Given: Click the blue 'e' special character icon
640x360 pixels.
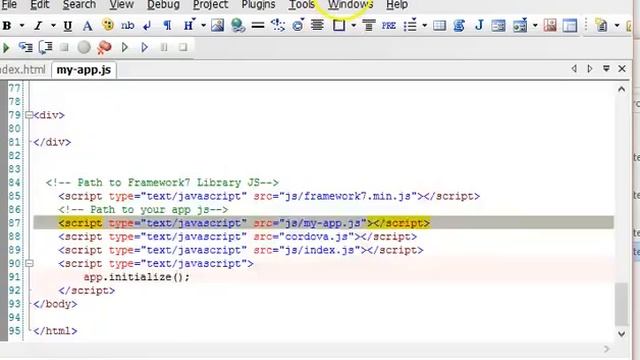Looking at the screenshot, I should pyautogui.click(x=298, y=25).
